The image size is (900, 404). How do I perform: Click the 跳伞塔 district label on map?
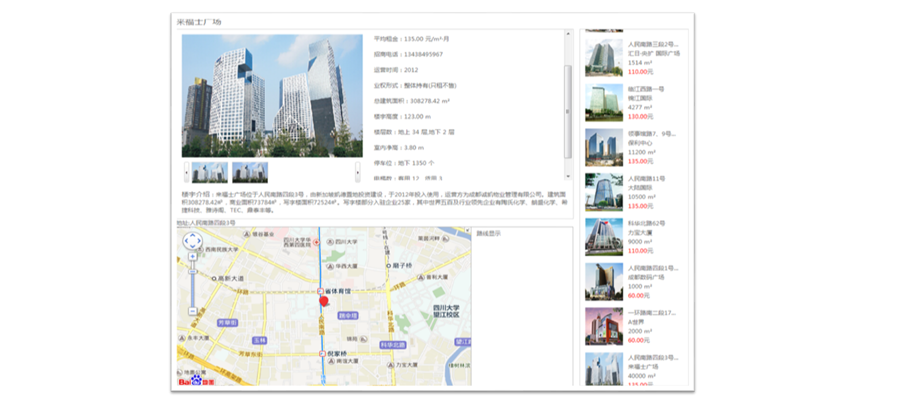348,316
